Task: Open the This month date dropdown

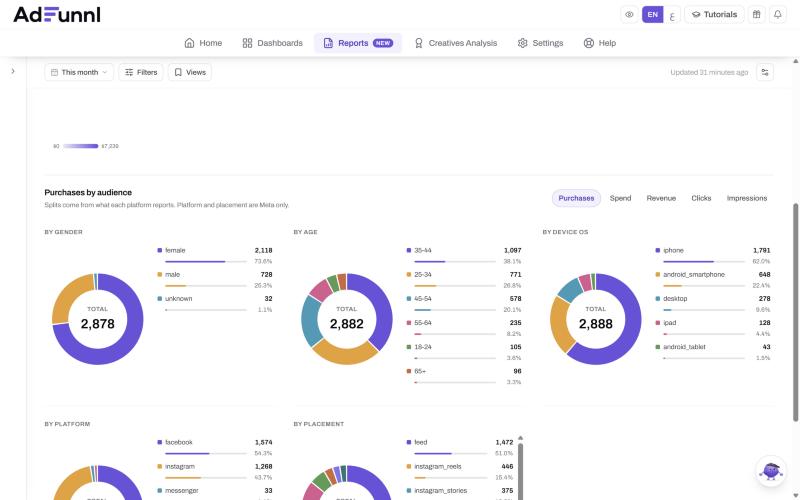Action: coord(79,72)
